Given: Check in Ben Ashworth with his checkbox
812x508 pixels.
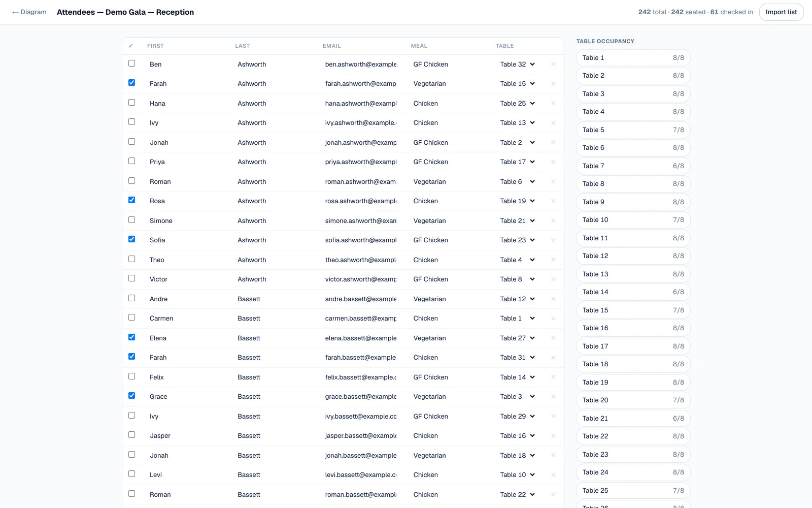Looking at the screenshot, I should pos(132,63).
